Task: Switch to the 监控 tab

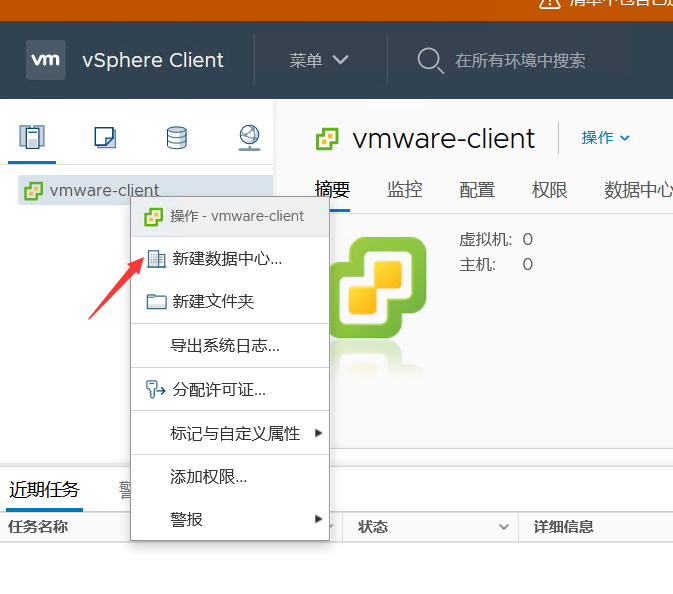Action: [405, 190]
